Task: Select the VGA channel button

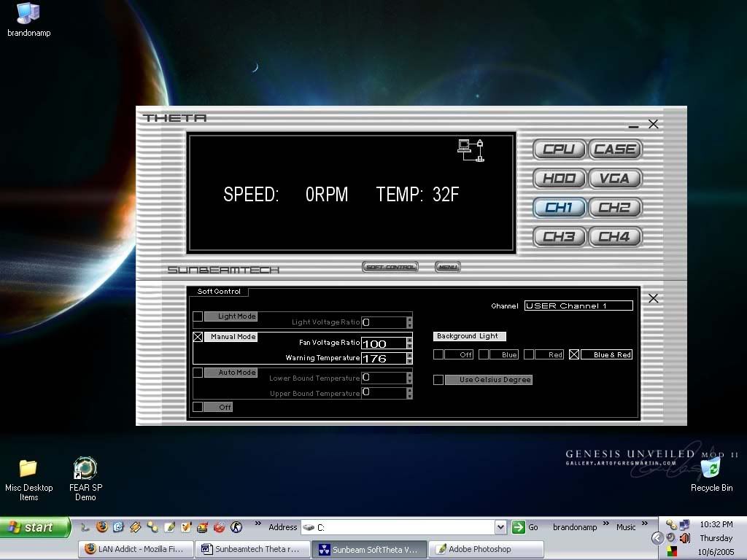Action: coord(615,179)
